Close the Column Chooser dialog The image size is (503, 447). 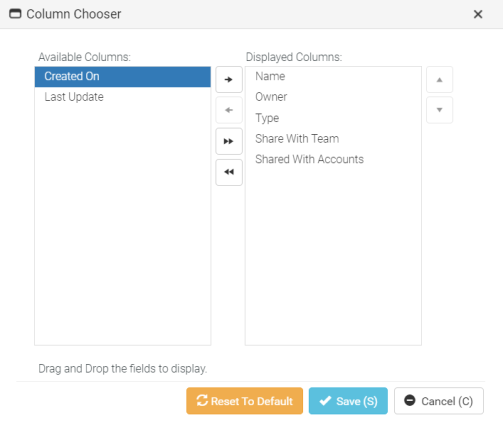[x=478, y=14]
